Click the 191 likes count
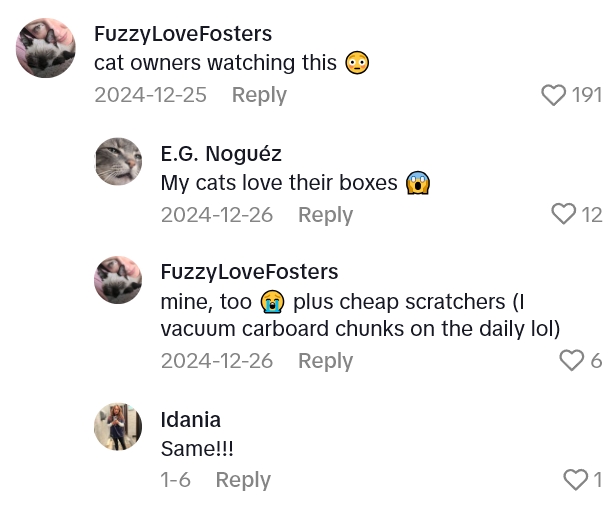The image size is (610, 505). [586, 95]
